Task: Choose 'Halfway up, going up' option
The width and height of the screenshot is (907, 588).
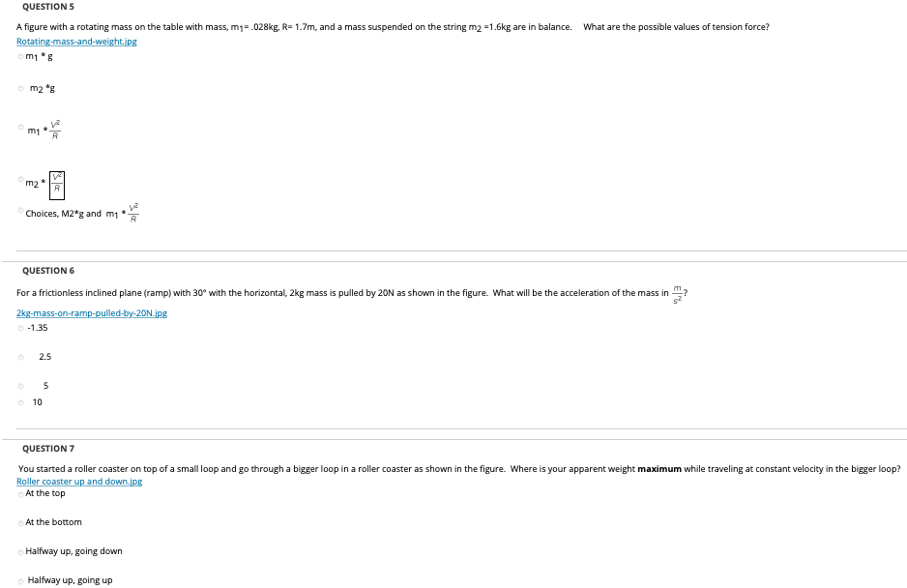Action: tap(21, 580)
